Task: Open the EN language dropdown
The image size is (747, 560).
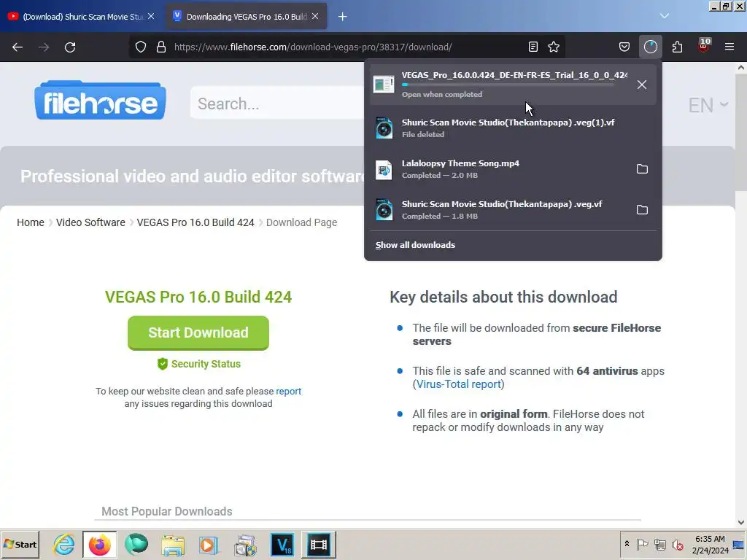Action: point(708,105)
